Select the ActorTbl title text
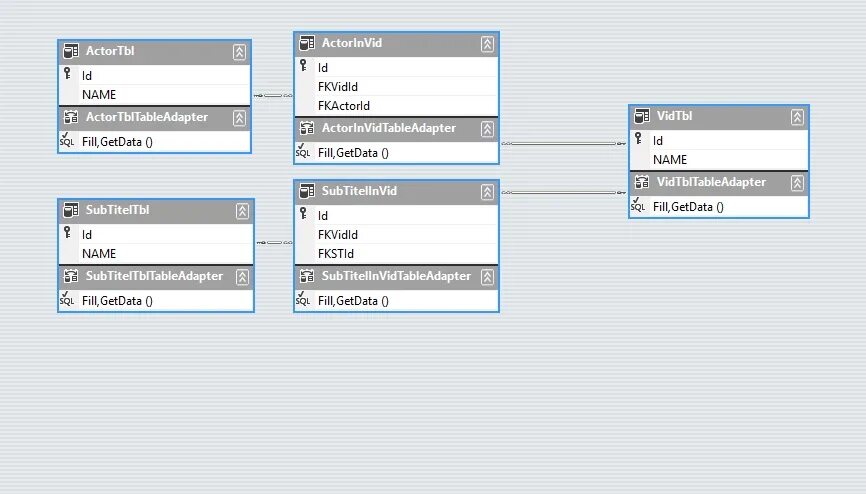The height and width of the screenshot is (494, 866). pos(110,51)
